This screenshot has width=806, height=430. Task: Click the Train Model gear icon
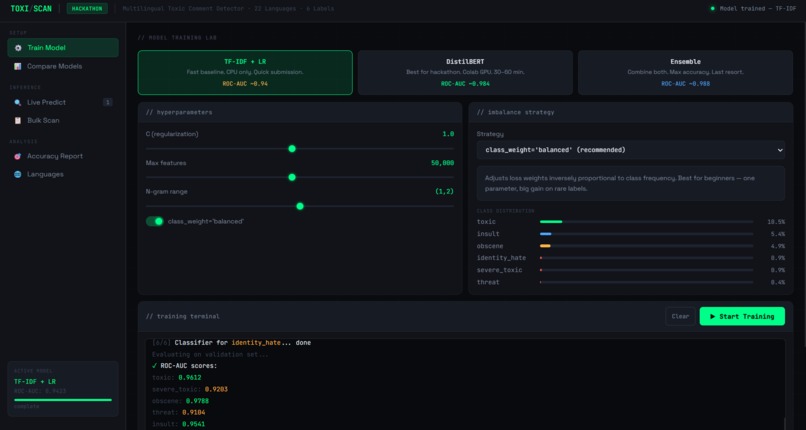tap(18, 48)
